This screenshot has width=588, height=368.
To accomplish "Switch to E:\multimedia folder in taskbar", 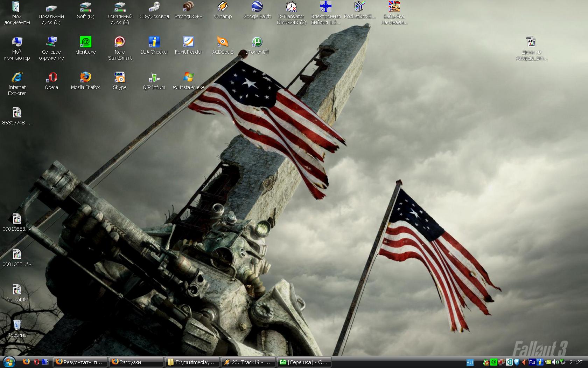I will point(192,362).
